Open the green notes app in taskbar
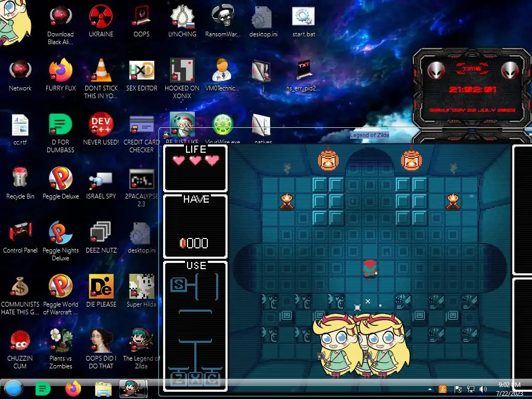 (x=43, y=389)
